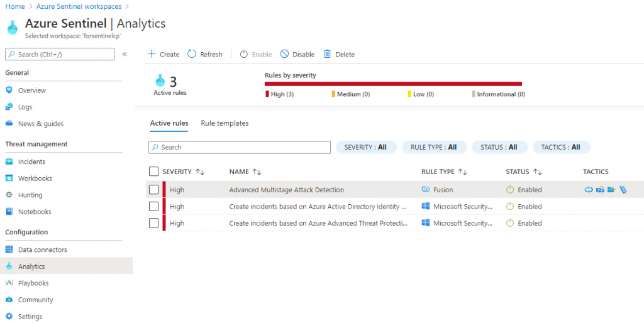Go to Azure Sentinel workspaces breadcrumb
This screenshot has width=644, height=323.
click(79, 6)
